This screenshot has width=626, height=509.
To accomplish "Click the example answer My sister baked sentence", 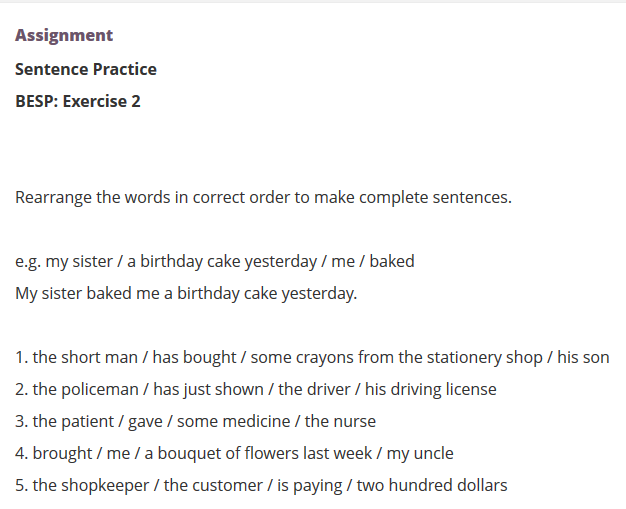I will click(x=186, y=294).
